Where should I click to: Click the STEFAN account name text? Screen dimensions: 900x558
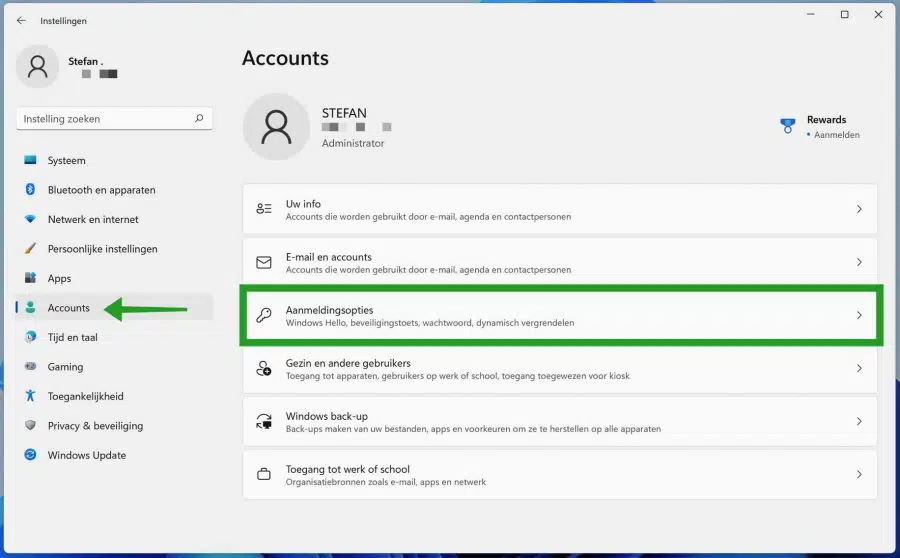[x=344, y=113]
